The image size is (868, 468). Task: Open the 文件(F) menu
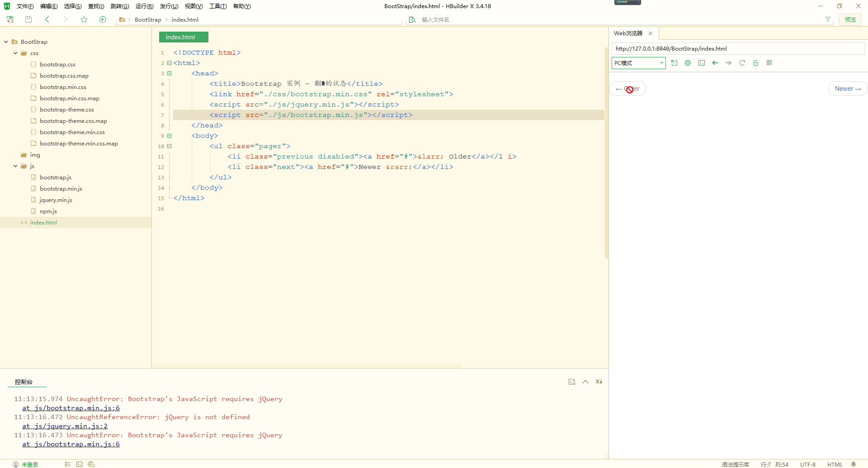(x=25, y=6)
